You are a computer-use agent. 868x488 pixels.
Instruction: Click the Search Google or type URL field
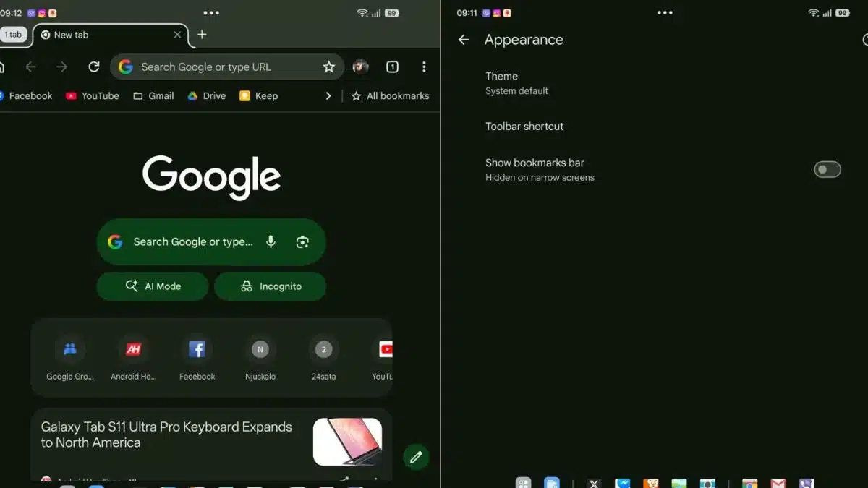pyautogui.click(x=217, y=67)
